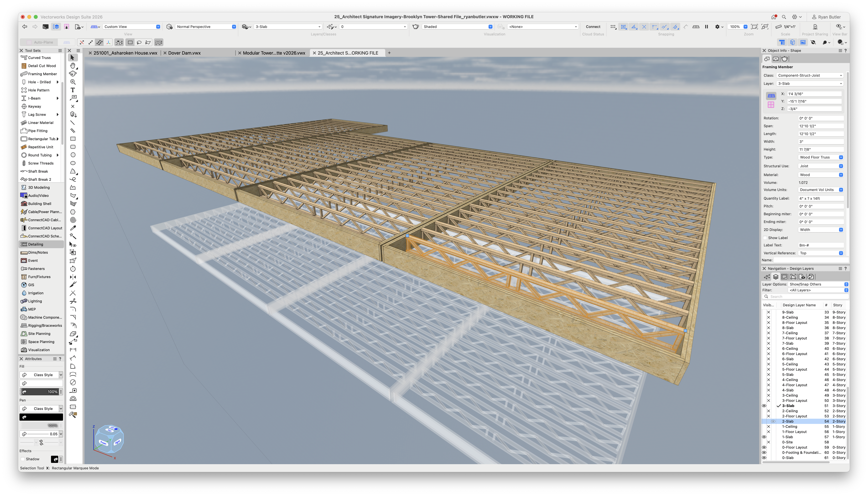Screen dimensions: 868x496
Task: Click the Ryan Butler account button
Action: coord(826,17)
